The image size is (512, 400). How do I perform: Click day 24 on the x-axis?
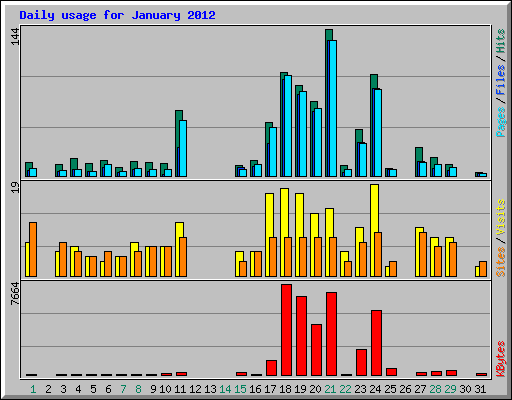(375, 389)
